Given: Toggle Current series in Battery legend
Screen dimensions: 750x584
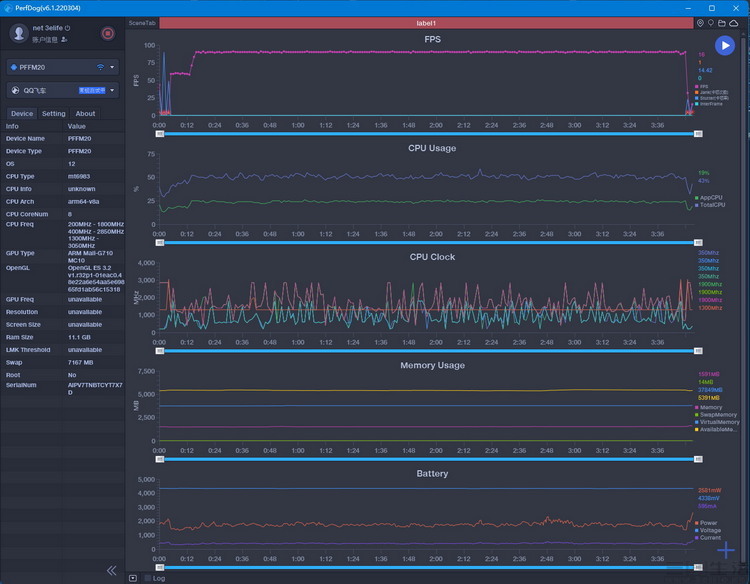Looking at the screenshot, I should (x=707, y=538).
